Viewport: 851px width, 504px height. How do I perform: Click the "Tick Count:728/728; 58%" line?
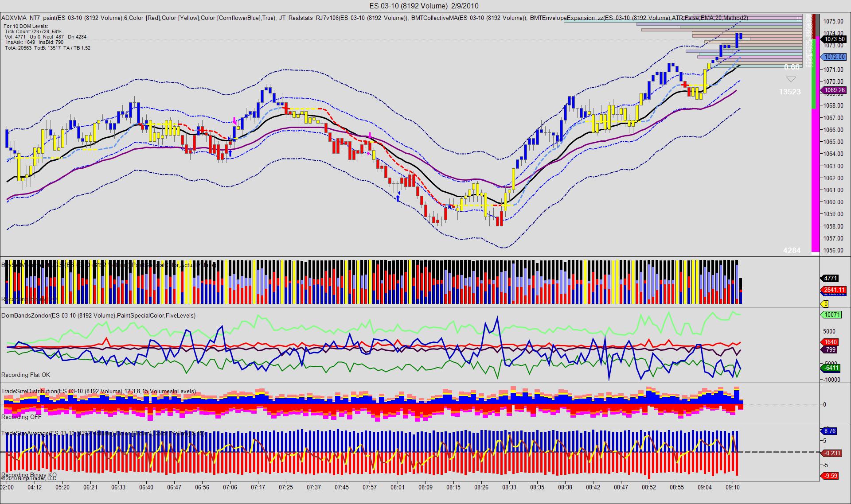click(33, 31)
